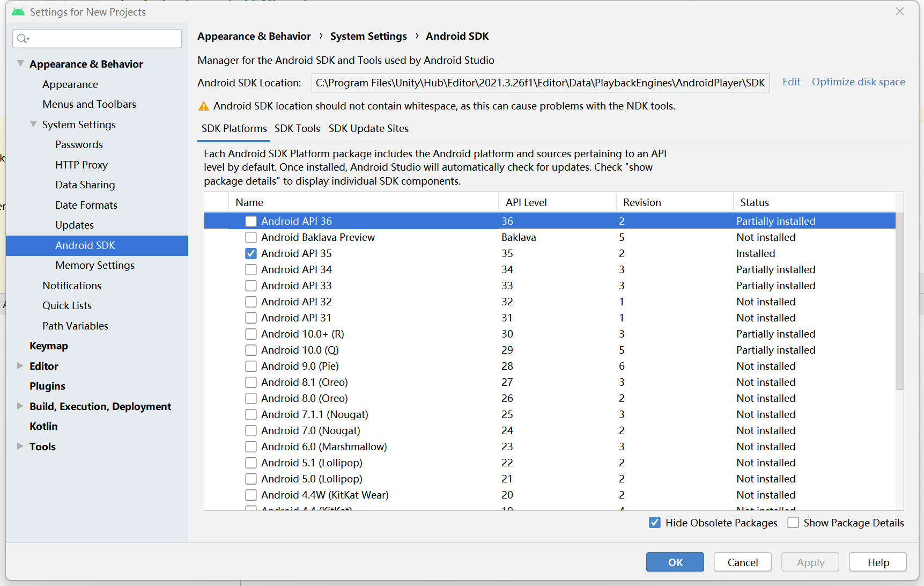Click the Optimize disk space link
This screenshot has height=586, width=924.
click(858, 82)
